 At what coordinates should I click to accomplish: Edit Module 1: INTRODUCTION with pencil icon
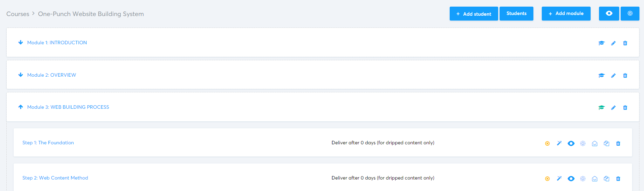click(x=613, y=43)
